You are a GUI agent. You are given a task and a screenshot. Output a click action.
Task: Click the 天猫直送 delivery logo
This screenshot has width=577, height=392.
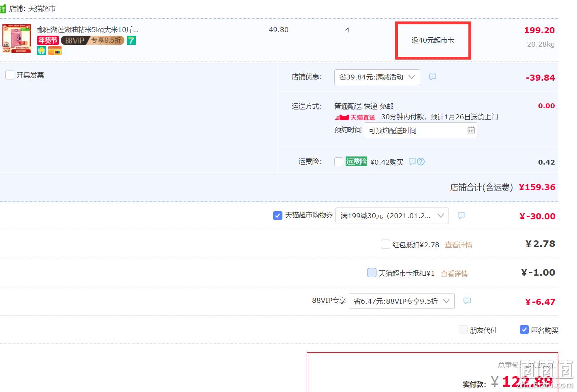point(355,118)
